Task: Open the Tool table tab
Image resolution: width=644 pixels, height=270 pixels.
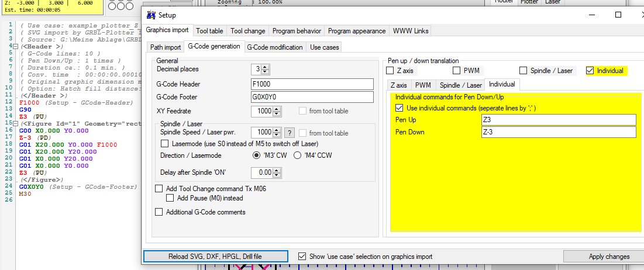Action: [x=209, y=31]
